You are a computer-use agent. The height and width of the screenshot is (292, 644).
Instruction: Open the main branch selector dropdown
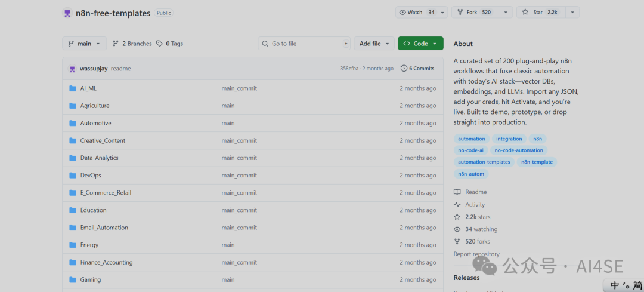[x=85, y=44]
